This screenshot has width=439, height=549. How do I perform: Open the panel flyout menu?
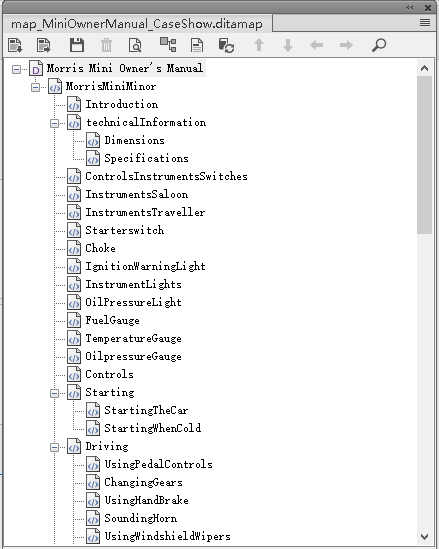pos(425,23)
